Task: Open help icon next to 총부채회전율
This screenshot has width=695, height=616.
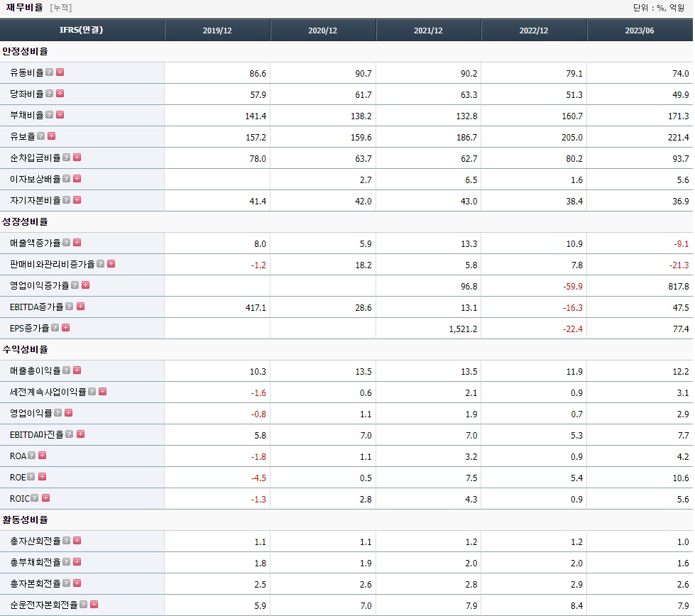Action: (67, 561)
